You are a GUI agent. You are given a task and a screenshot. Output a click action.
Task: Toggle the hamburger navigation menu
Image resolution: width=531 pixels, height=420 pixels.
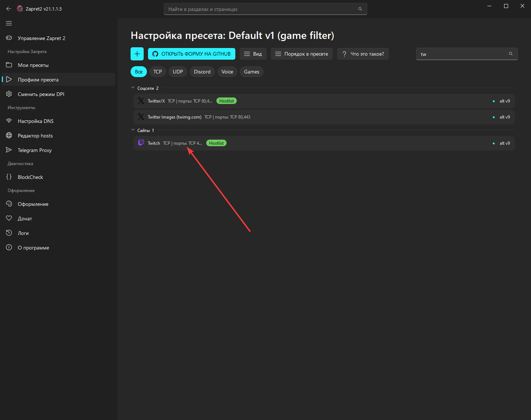tap(9, 23)
